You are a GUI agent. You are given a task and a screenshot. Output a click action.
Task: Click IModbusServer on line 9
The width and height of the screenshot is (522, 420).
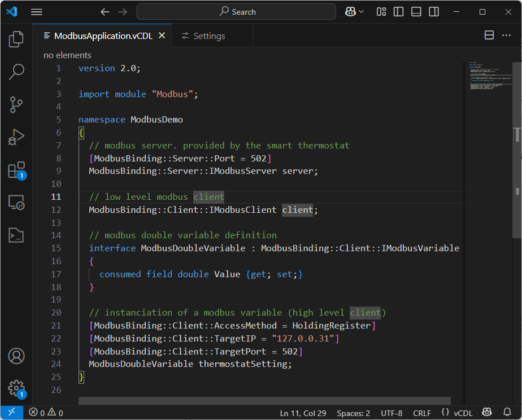pyautogui.click(x=243, y=171)
